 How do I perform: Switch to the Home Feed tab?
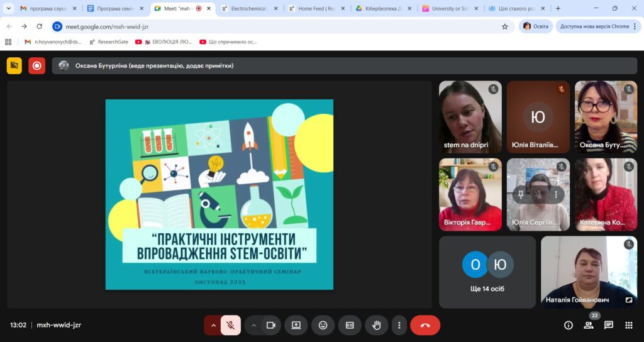pos(314,9)
